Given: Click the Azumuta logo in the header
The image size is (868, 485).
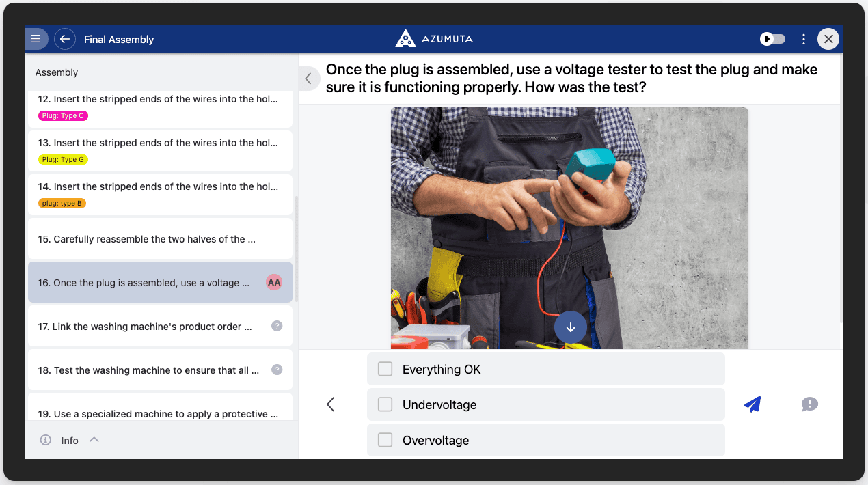Looking at the screenshot, I should 433,39.
